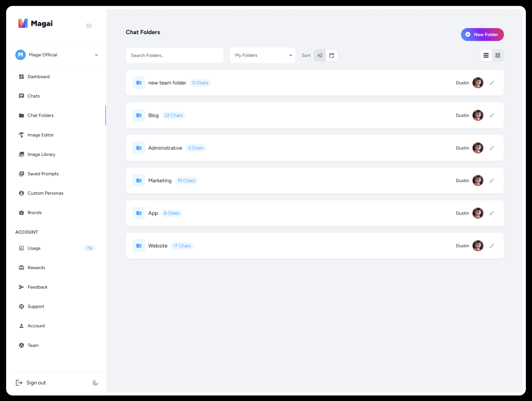Expand the Magai Official workspace switcher
This screenshot has width=532, height=401.
pyautogui.click(x=56, y=55)
